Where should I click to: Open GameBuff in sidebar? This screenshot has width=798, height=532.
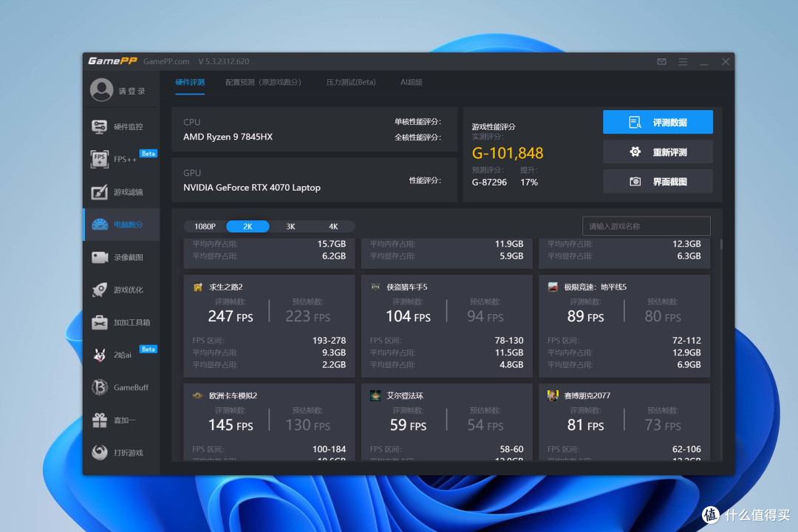point(122,387)
